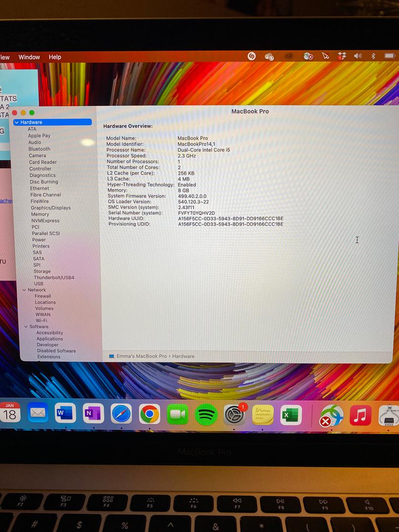Click the Shazam menu bar icon
Image resolution: width=399 pixels, height=532 pixels.
(251, 56)
